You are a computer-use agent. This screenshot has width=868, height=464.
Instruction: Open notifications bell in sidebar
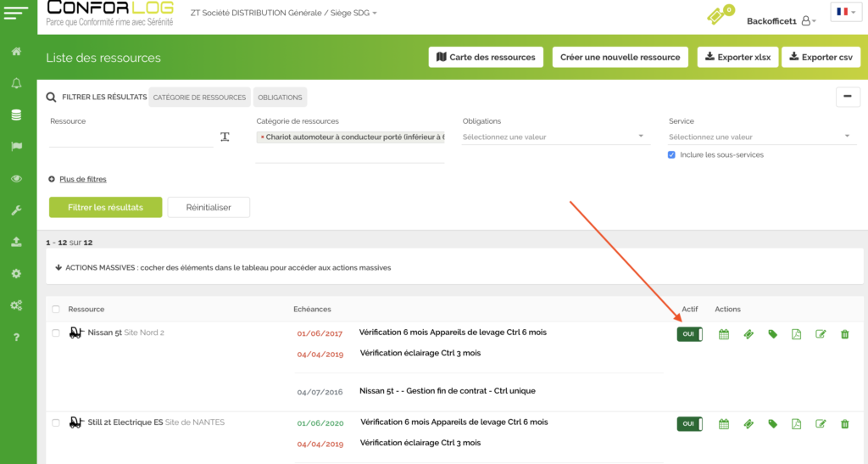point(16,83)
